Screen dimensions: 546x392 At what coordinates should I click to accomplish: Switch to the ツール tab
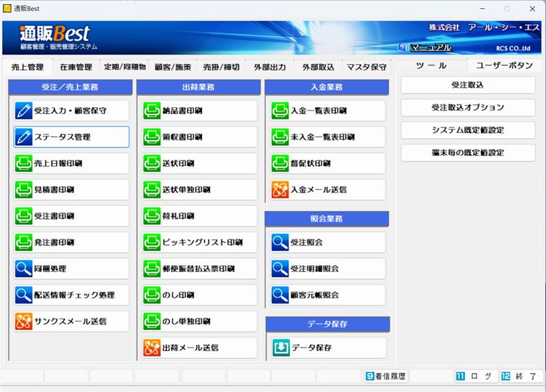431,65
